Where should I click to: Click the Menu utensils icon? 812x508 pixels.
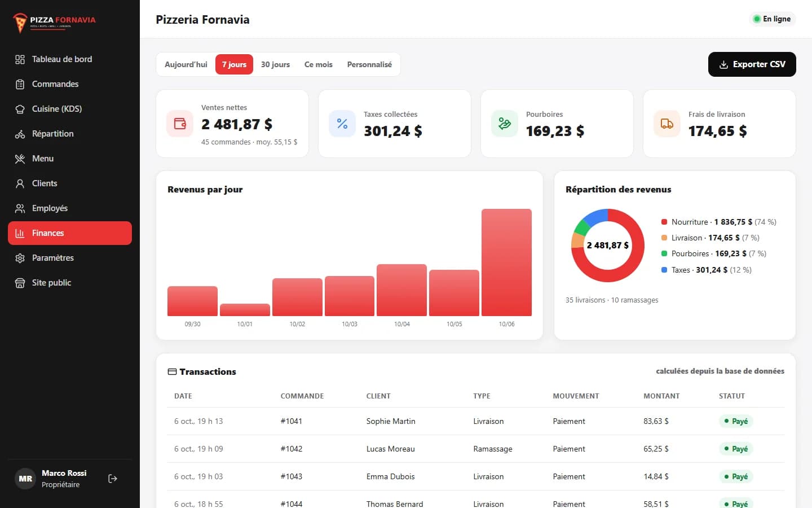[x=20, y=159]
